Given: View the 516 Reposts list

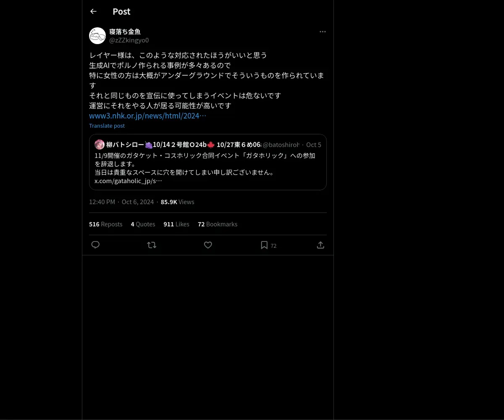Looking at the screenshot, I should (x=106, y=224).
